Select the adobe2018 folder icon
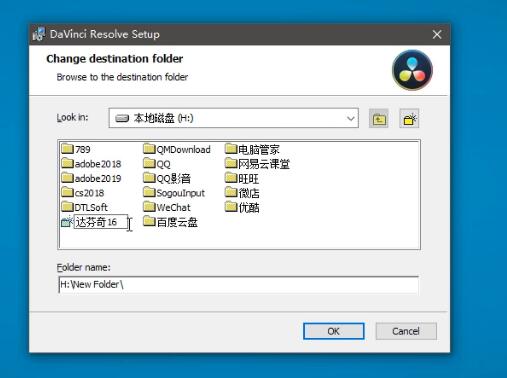The image size is (507, 378). [x=68, y=163]
